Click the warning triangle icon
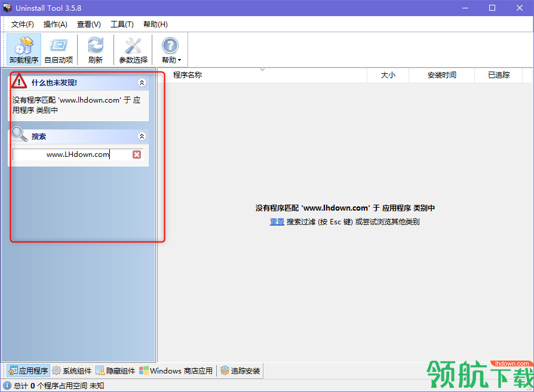The height and width of the screenshot is (392, 534). 19,81
